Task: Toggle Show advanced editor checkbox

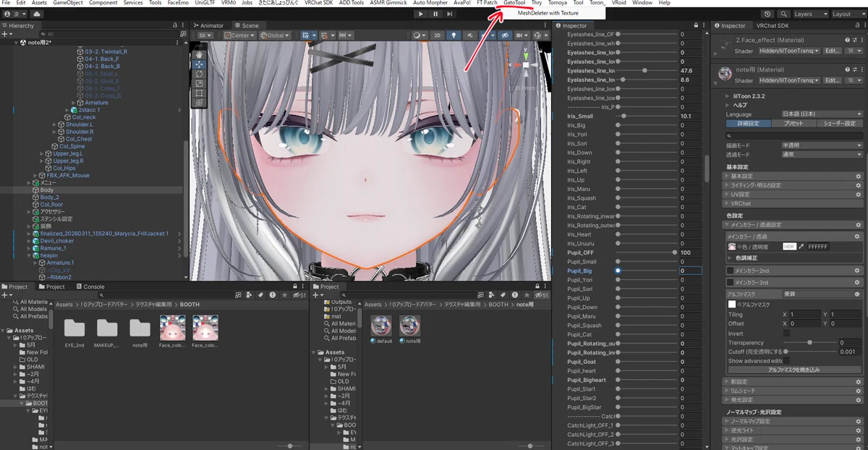Action: coord(787,360)
